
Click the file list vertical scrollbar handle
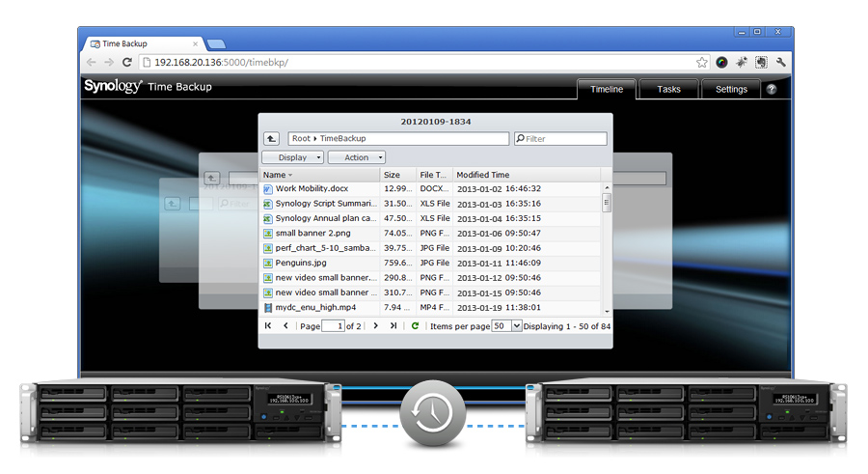pyautogui.click(x=607, y=203)
